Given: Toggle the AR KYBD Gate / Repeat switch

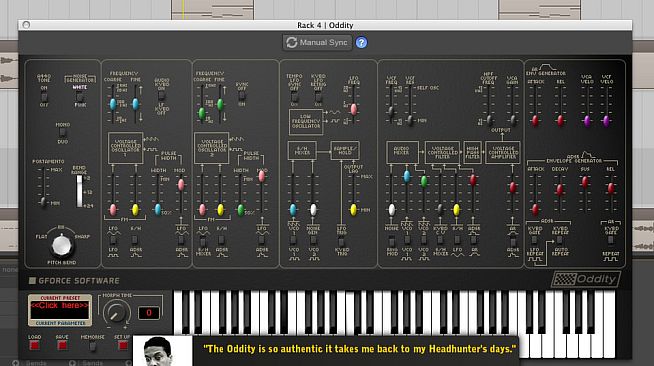Looking at the screenshot, I should pos(611,241).
